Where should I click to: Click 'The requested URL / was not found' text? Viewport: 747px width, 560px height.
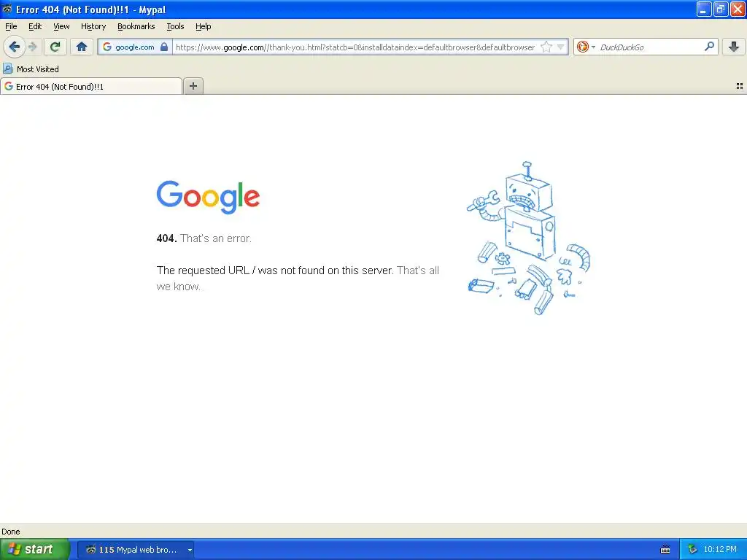(x=275, y=271)
